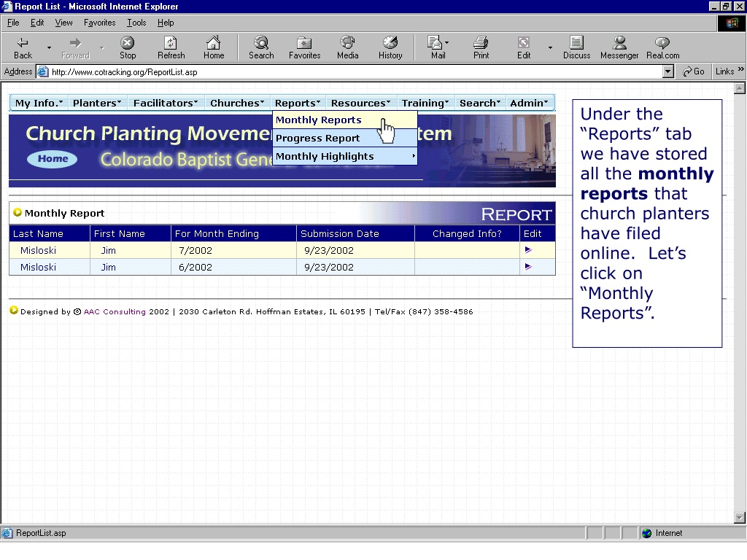Open the History toolbar button

(x=390, y=47)
